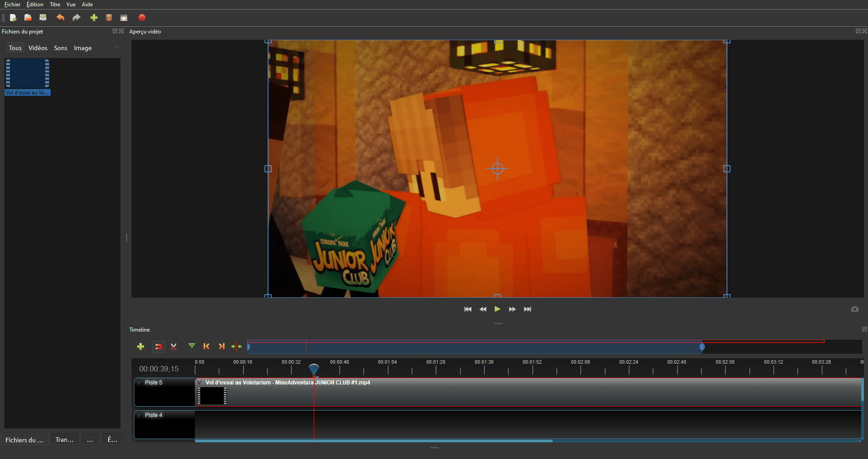Click the center crosshair of the preview transform
The height and width of the screenshot is (459, 868).
click(497, 169)
